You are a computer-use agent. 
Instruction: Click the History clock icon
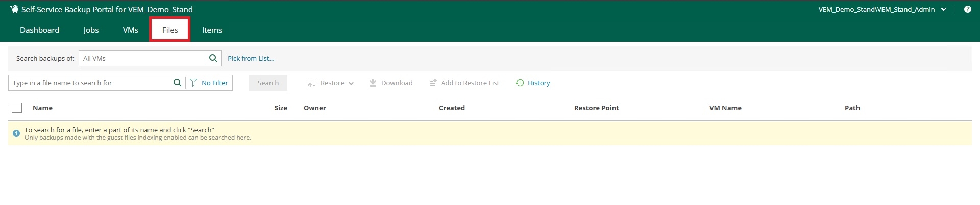(x=520, y=83)
